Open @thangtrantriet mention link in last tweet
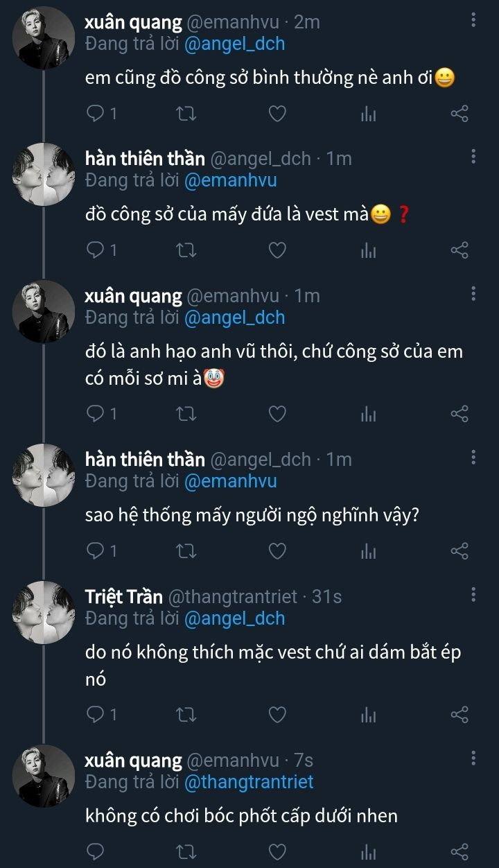Image resolution: width=499 pixels, height=868 pixels. coord(249,782)
